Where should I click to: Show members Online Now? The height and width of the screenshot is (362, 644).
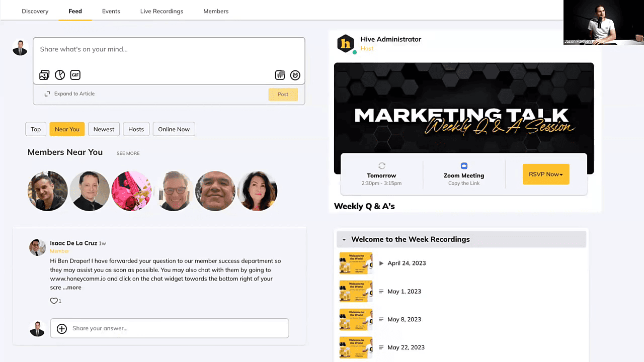pyautogui.click(x=174, y=129)
